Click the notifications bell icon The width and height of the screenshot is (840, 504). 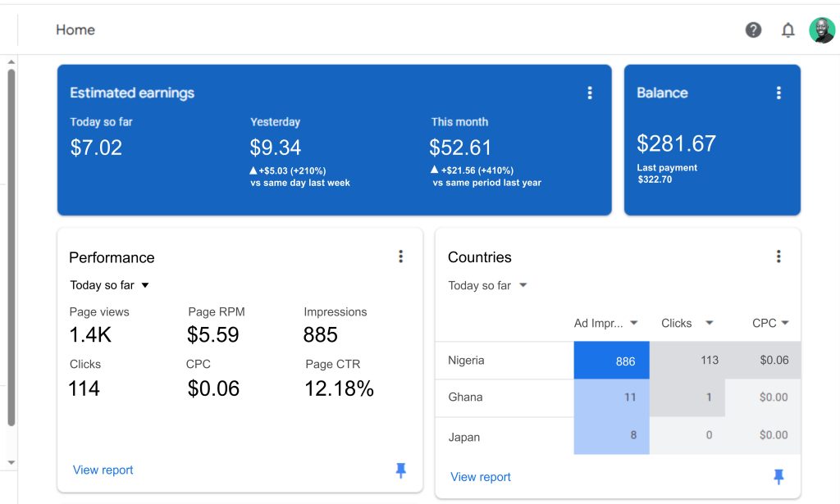pyautogui.click(x=787, y=30)
